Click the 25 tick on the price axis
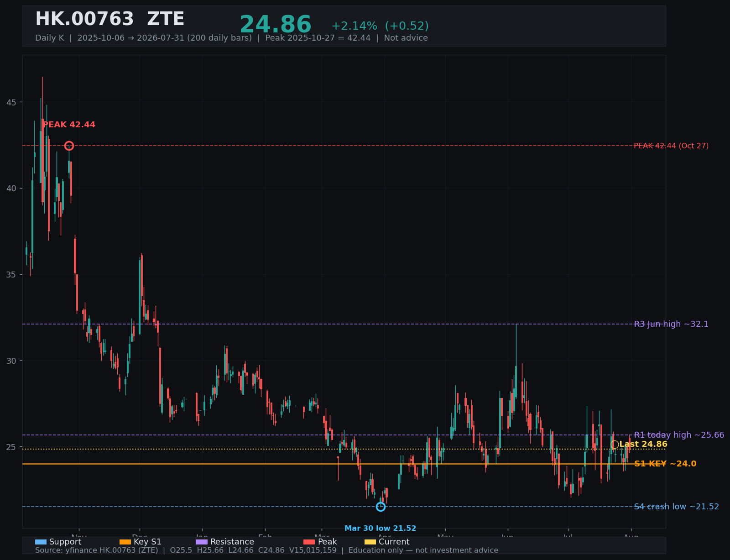This screenshot has width=730, height=560. coord(11,447)
